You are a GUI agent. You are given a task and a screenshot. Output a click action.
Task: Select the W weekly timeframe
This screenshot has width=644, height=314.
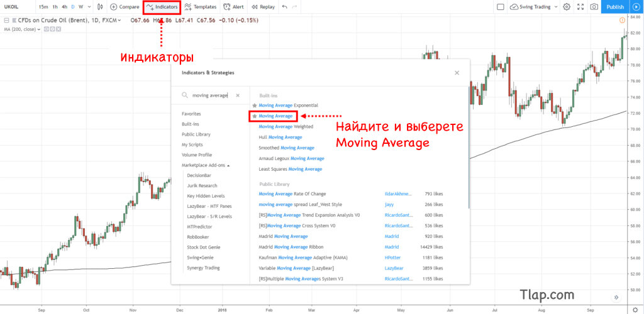[x=80, y=6]
